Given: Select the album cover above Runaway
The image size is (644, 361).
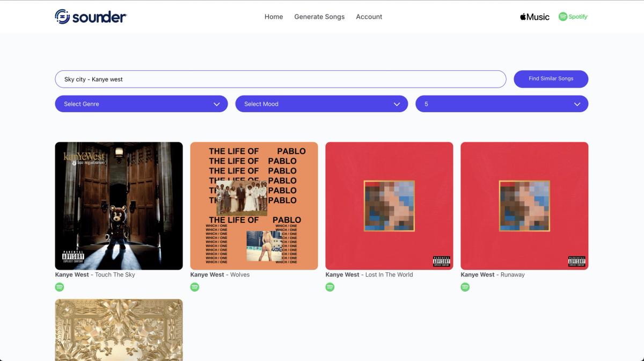Looking at the screenshot, I should click(x=524, y=206).
